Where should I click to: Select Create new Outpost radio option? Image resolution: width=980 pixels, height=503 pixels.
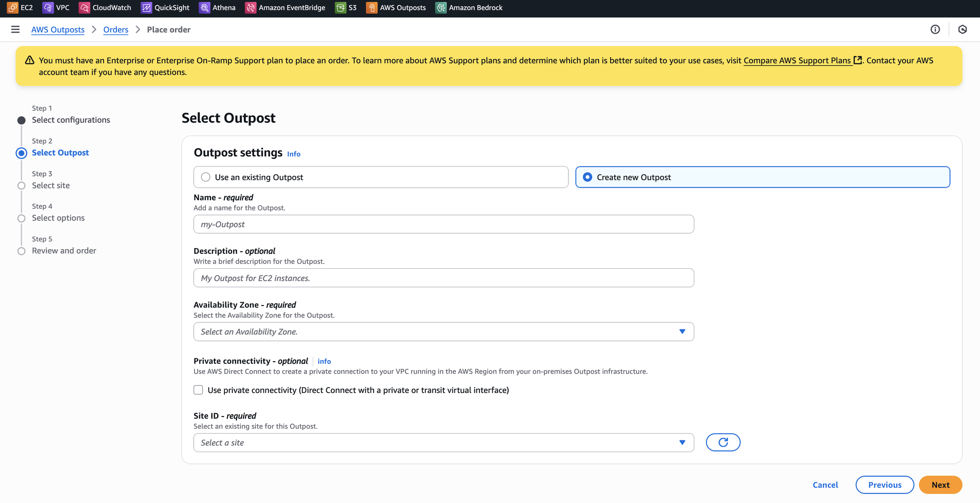click(587, 177)
